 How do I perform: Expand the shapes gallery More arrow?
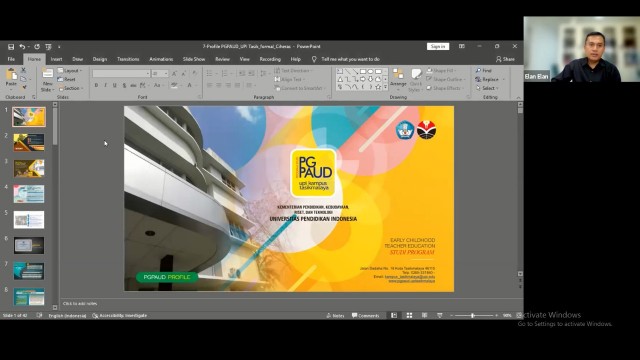(385, 87)
